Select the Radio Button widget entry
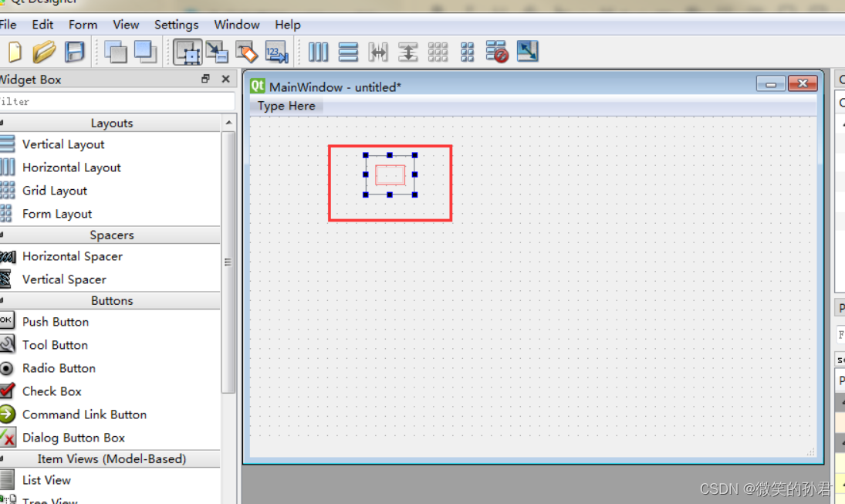The image size is (845, 504). click(x=59, y=368)
